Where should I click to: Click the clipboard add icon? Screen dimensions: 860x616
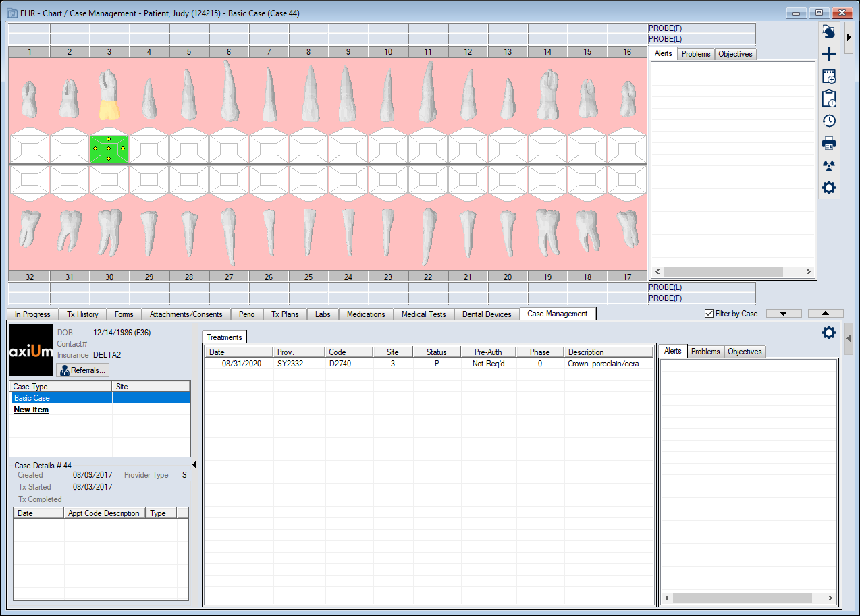(829, 99)
